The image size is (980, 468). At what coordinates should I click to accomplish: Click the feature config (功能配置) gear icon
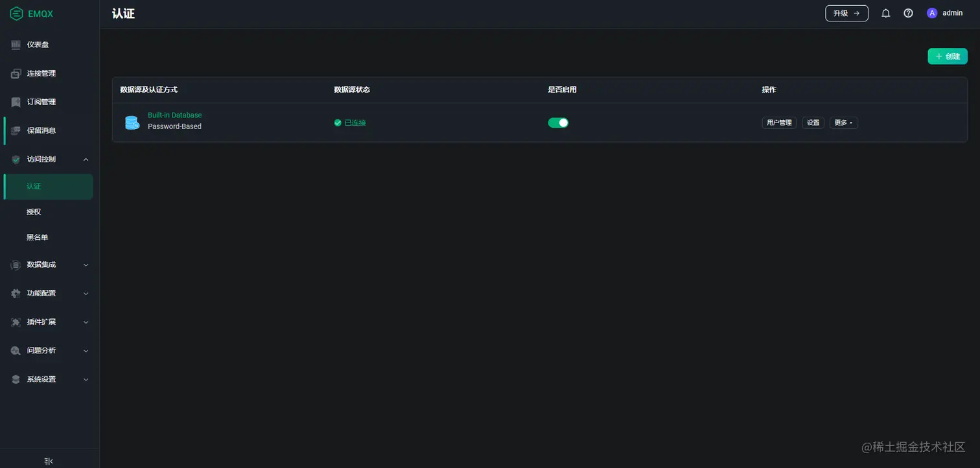click(16, 293)
